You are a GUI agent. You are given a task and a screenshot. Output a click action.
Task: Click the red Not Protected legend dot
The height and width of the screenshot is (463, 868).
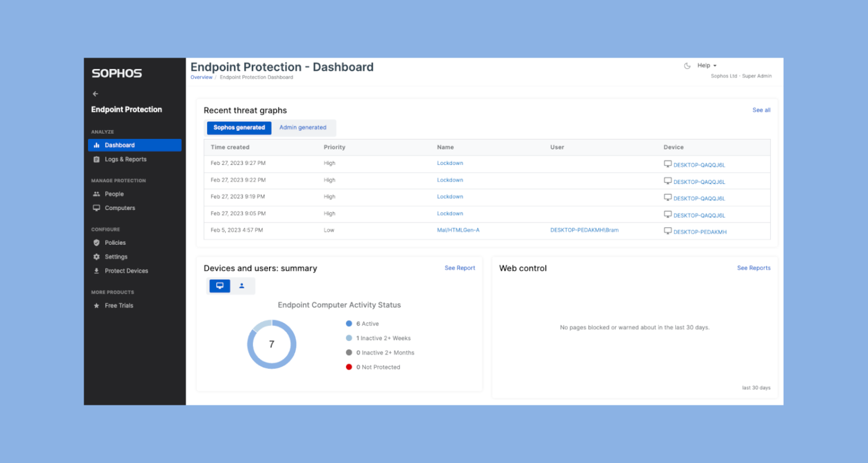click(349, 367)
